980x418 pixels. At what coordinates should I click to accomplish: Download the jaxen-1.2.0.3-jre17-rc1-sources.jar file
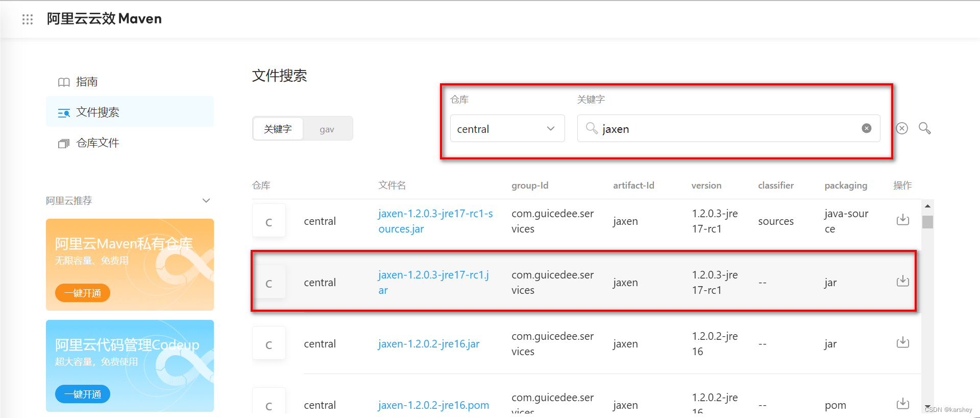(x=903, y=220)
